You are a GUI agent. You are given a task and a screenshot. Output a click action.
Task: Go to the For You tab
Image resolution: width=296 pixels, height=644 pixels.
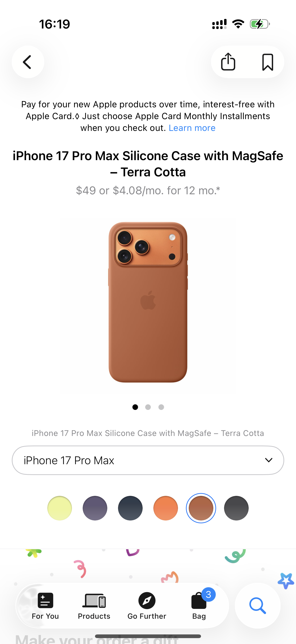[45, 605]
